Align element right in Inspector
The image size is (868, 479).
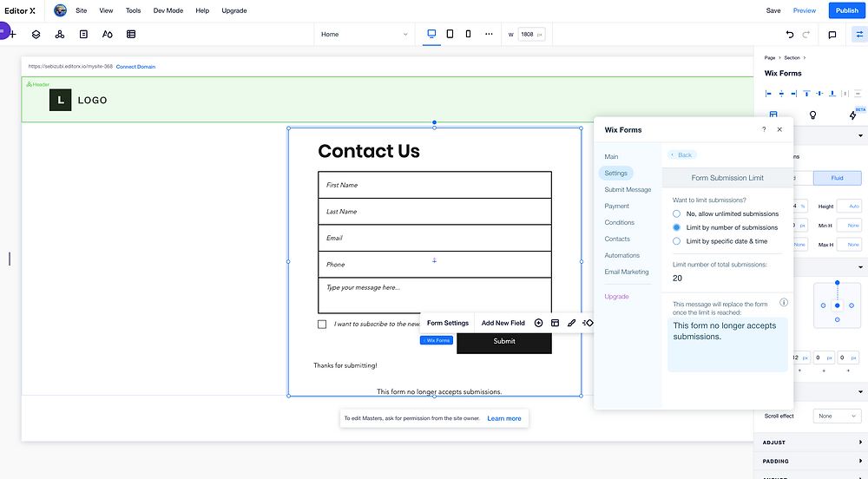click(794, 94)
